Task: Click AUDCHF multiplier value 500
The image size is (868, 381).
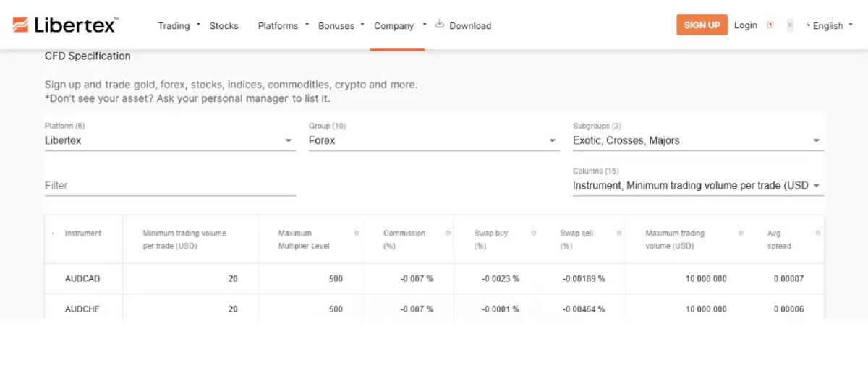Action: coord(336,309)
